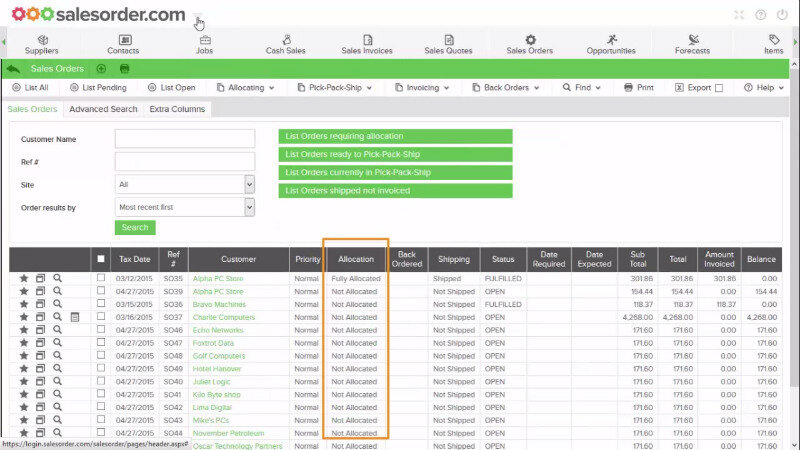Click List Orders requiring allocation
Screen dimensions: 800x450
pos(395,136)
